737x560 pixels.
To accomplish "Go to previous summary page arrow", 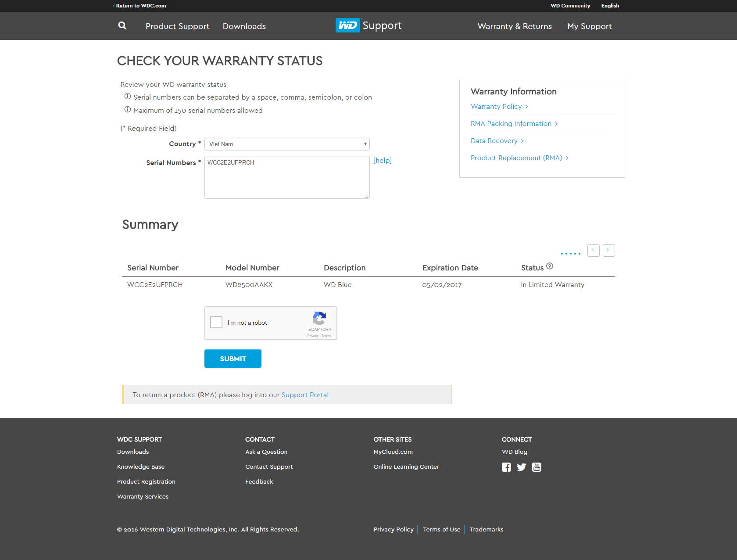I will pyautogui.click(x=593, y=250).
